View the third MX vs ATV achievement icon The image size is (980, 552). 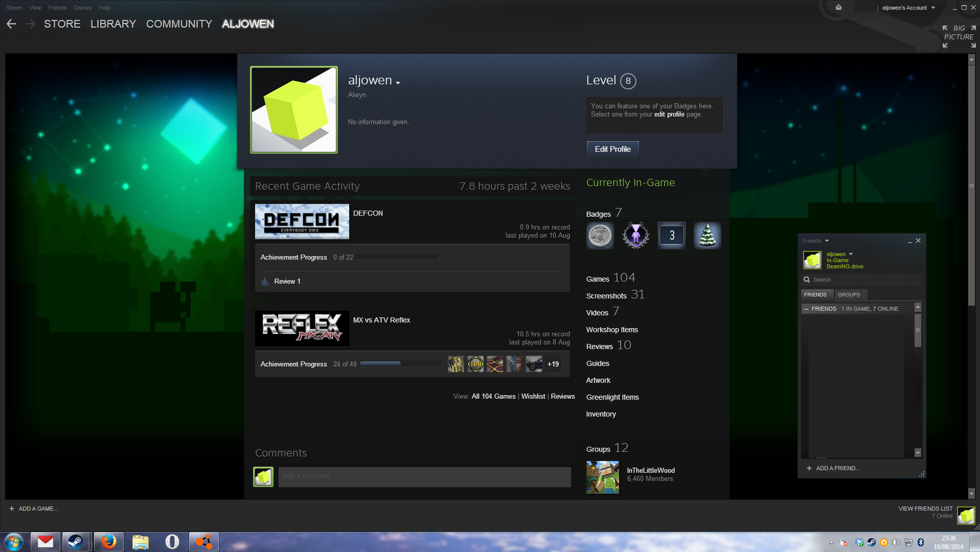tap(495, 364)
